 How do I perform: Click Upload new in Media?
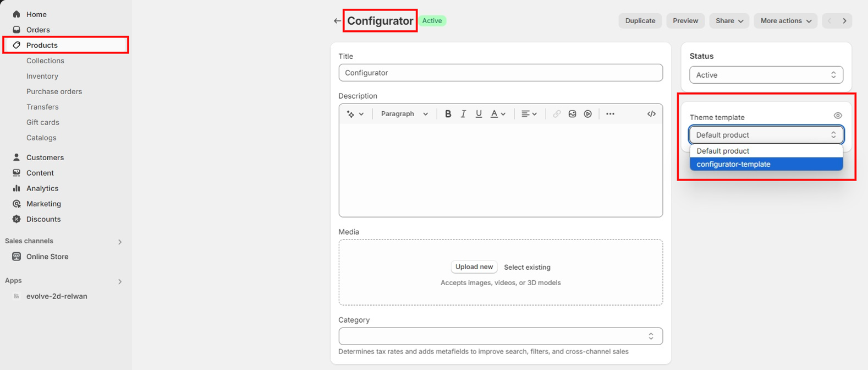474,267
